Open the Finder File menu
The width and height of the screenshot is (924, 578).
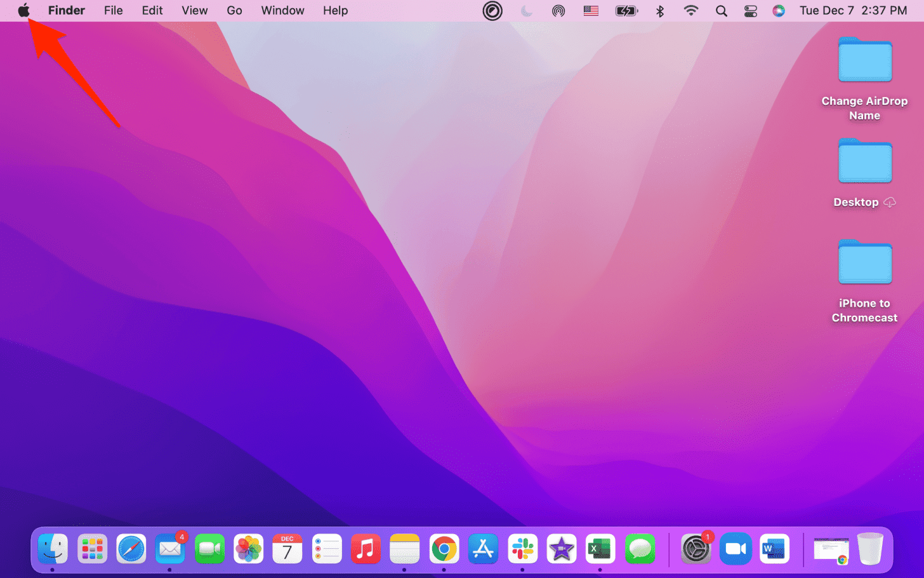click(113, 10)
